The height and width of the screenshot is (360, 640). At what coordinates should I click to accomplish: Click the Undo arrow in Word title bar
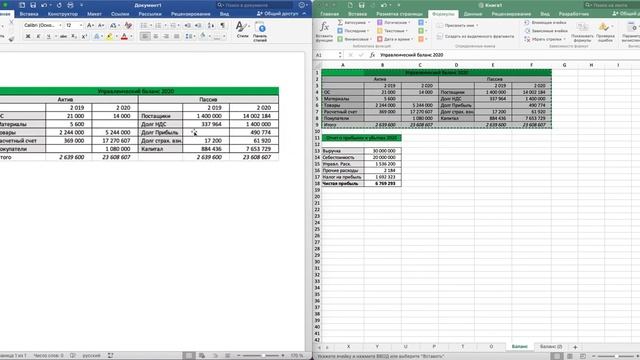(43, 5)
